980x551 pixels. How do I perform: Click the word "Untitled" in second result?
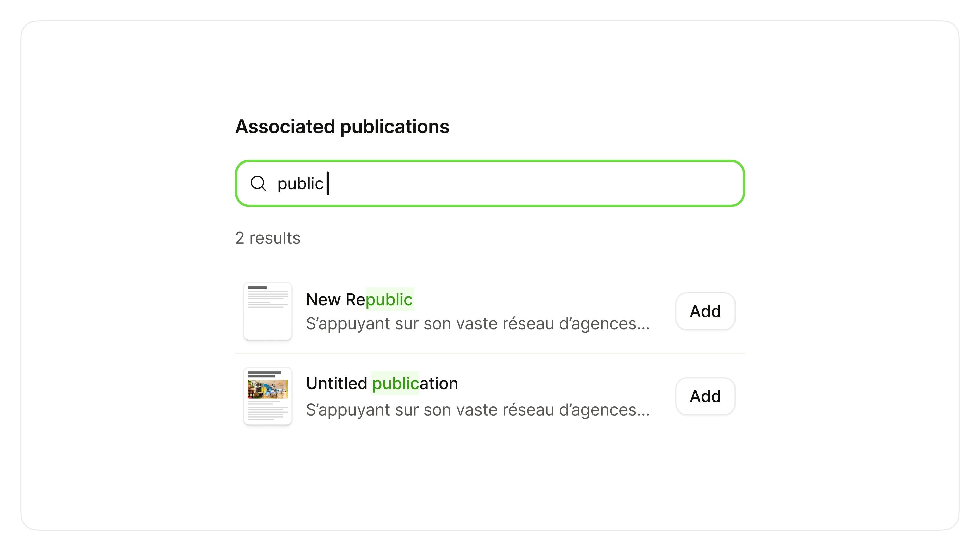[336, 383]
